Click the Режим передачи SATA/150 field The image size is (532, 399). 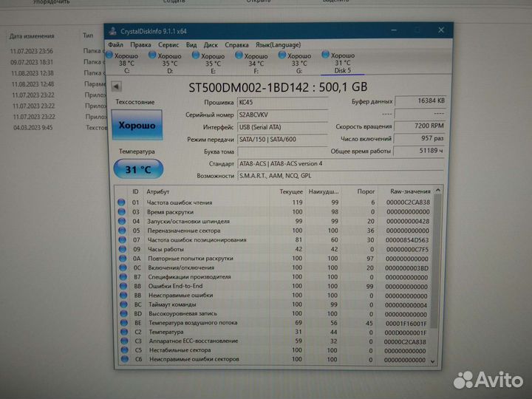click(x=282, y=140)
